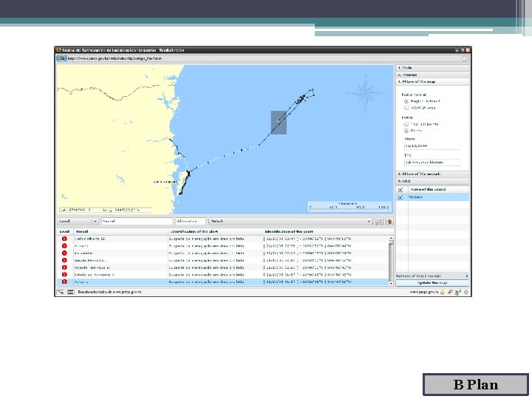Click the Vessel name filter input field
This screenshot has height=399, width=532.
(x=137, y=221)
